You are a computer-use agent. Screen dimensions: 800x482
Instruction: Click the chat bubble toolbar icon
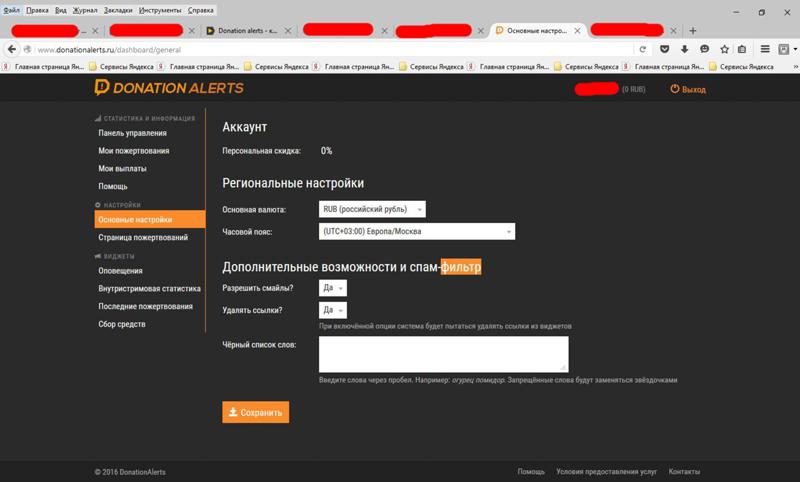705,49
